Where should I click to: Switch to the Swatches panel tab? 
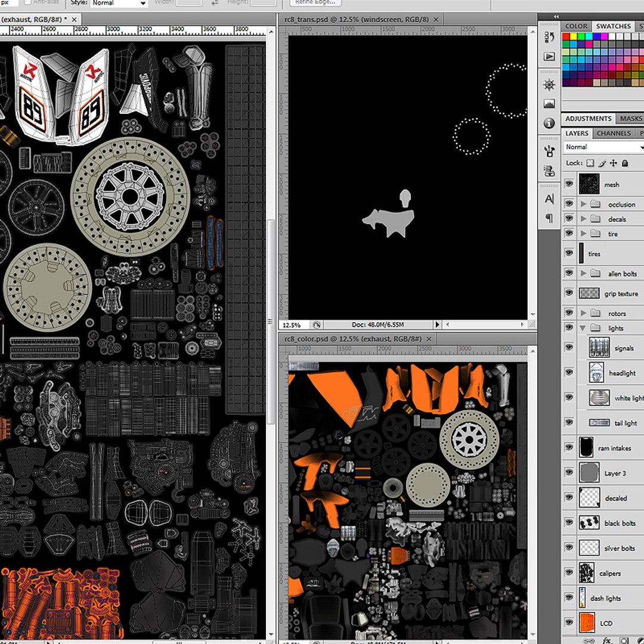point(613,26)
